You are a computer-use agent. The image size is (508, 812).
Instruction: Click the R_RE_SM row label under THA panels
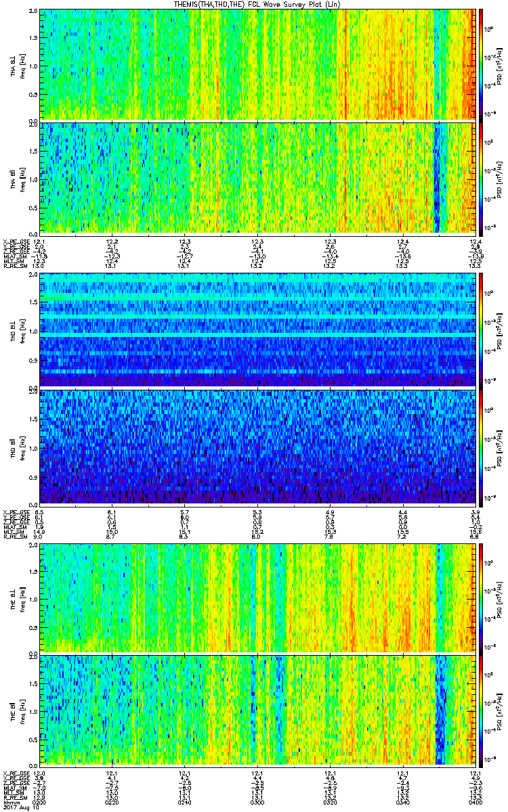point(15,266)
